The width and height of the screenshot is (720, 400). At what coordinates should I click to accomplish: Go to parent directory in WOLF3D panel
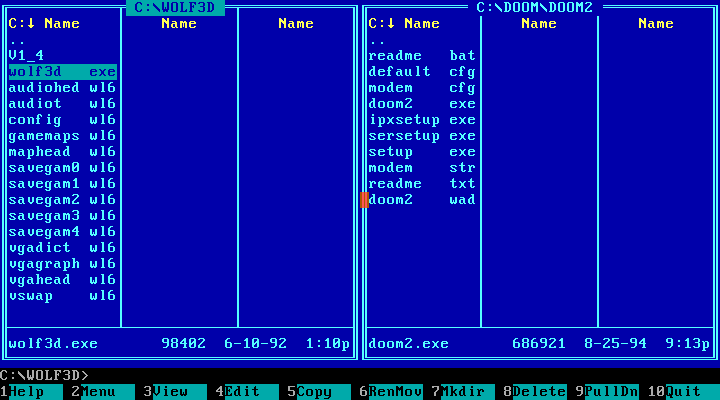pyautogui.click(x=17, y=42)
